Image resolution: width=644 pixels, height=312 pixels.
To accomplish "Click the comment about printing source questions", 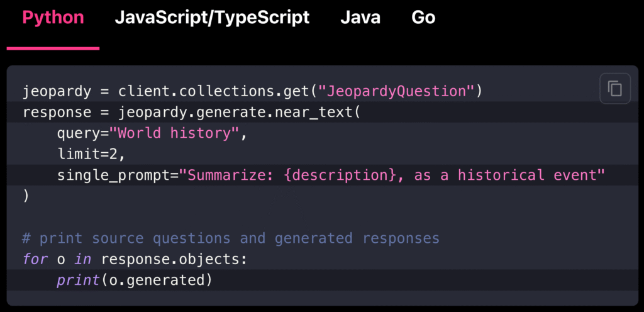I will click(231, 238).
